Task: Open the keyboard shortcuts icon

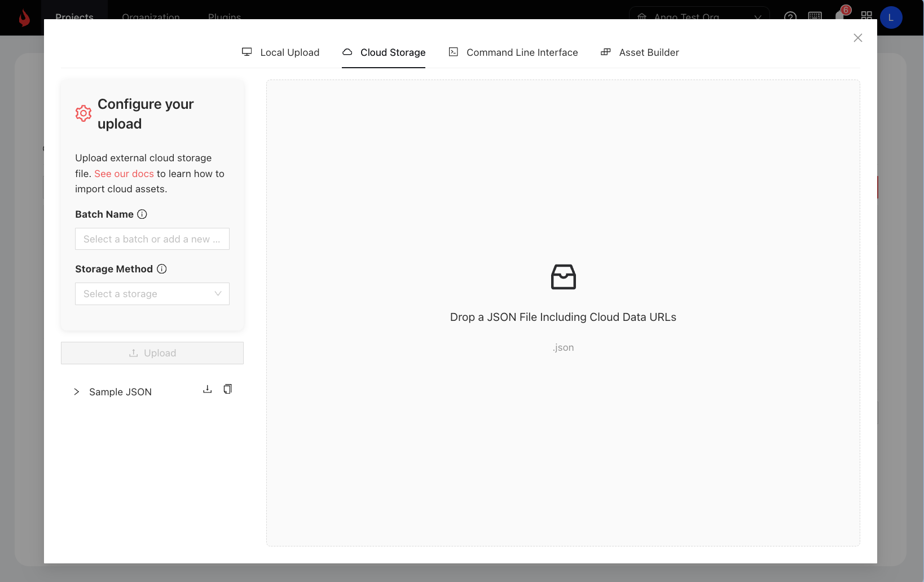Action: pyautogui.click(x=815, y=16)
